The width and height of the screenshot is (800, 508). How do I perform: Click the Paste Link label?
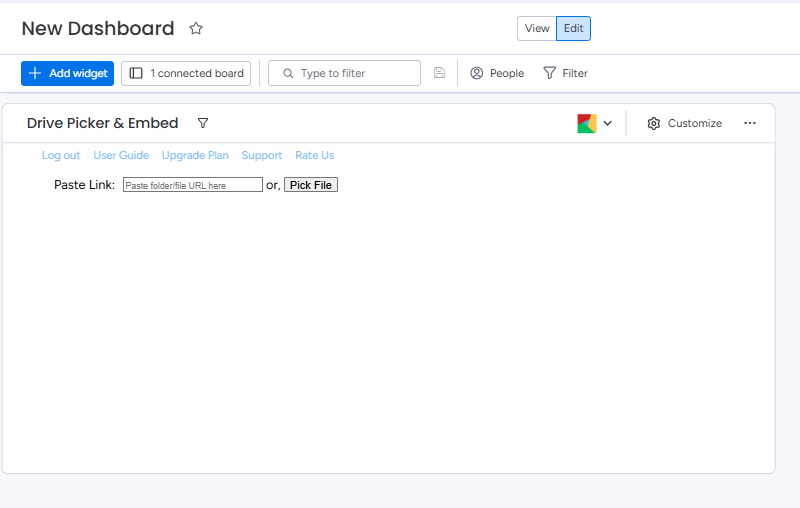85,185
